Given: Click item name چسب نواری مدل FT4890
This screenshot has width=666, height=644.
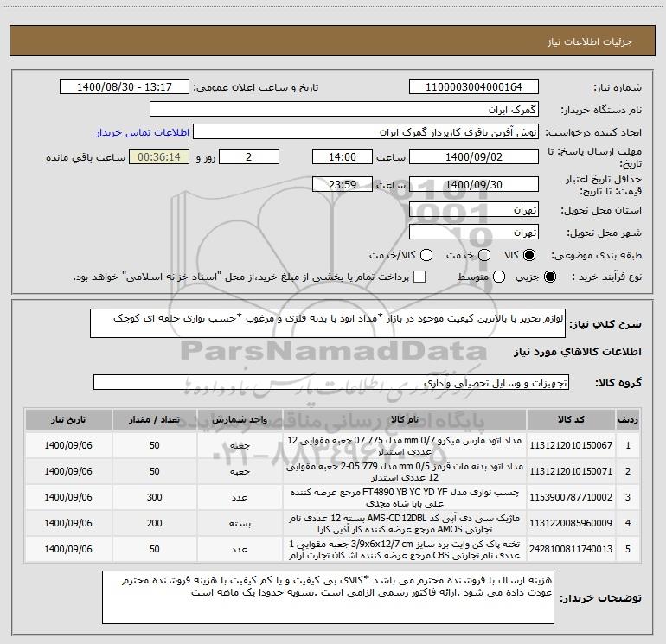Looking at the screenshot, I should coord(405,498).
